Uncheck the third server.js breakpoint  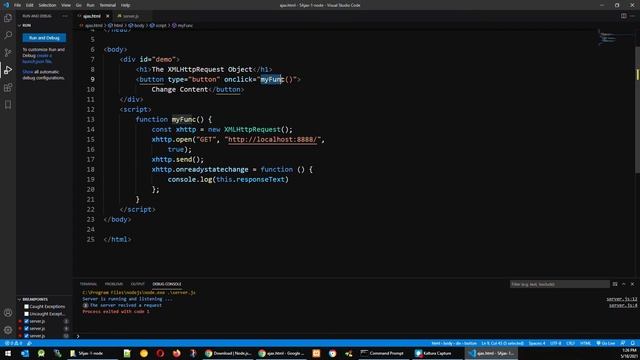pyautogui.click(x=27, y=336)
